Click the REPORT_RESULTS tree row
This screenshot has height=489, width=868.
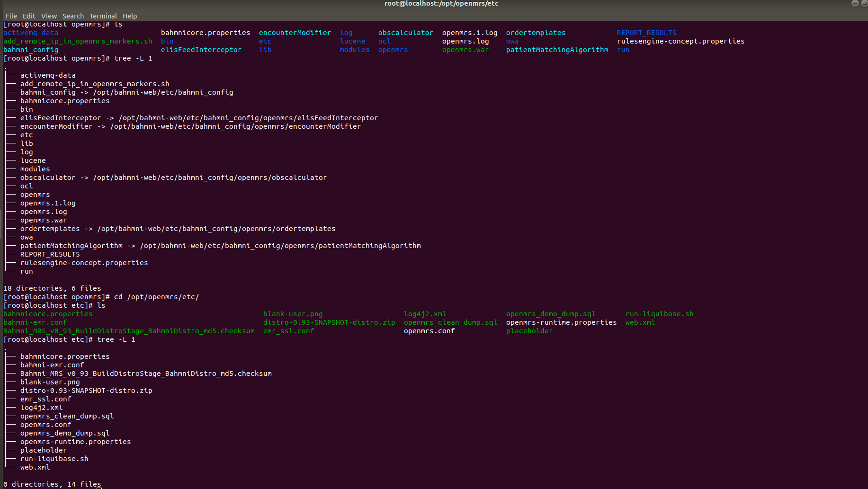click(50, 254)
